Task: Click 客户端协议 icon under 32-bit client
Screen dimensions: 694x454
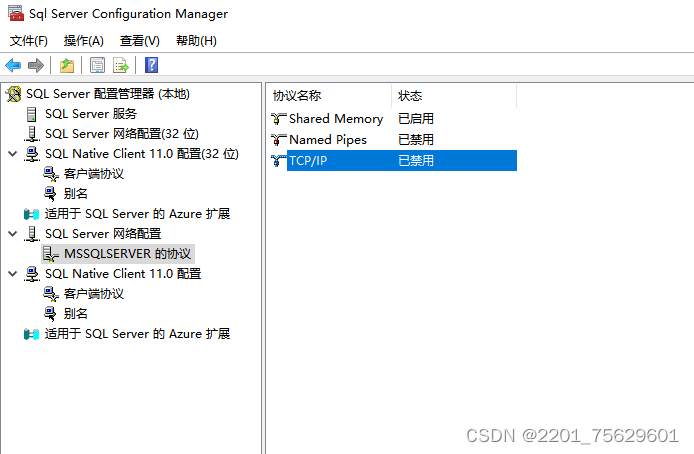Action: [x=50, y=174]
